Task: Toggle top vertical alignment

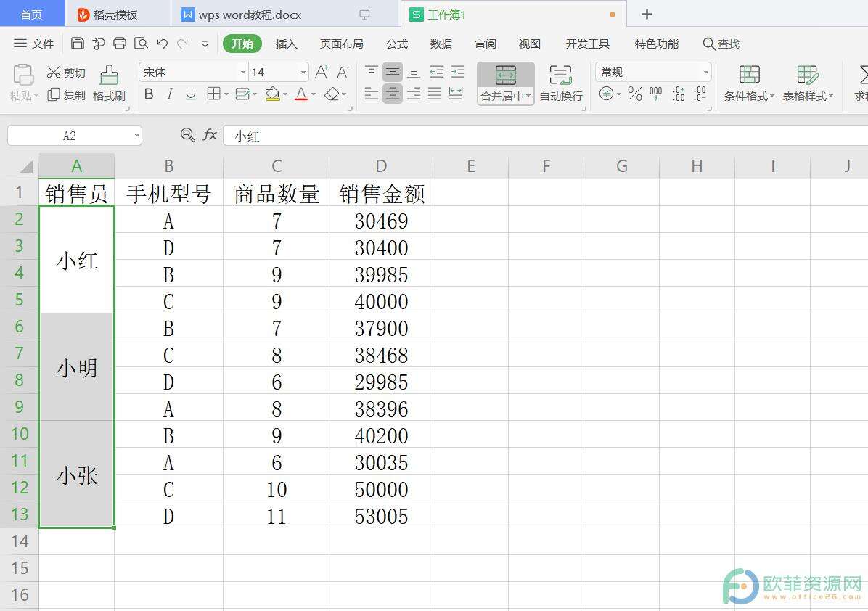Action: pos(372,72)
